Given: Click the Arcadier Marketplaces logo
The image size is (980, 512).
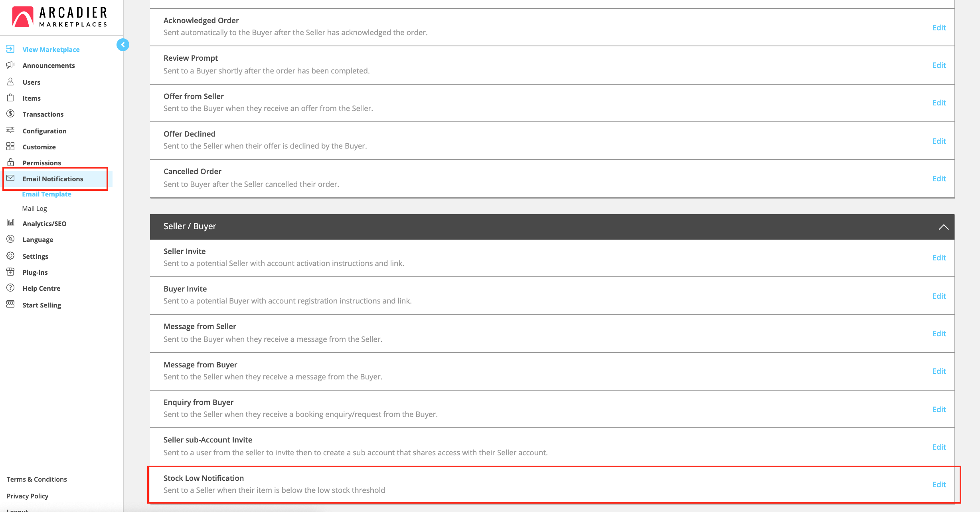Looking at the screenshot, I should (x=60, y=17).
